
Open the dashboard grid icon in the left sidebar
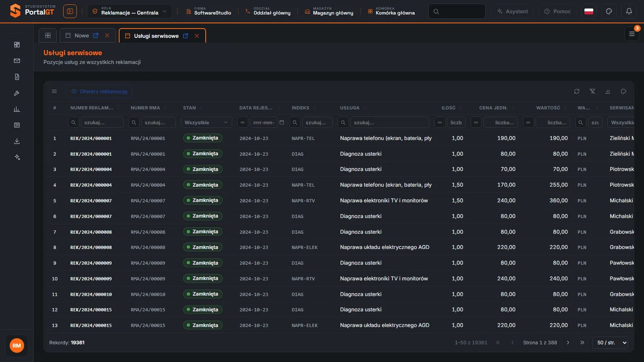point(17,45)
